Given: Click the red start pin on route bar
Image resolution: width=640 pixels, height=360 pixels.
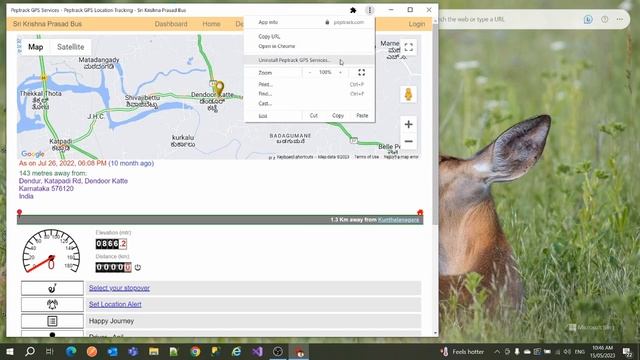Looking at the screenshot, I should point(19,213).
